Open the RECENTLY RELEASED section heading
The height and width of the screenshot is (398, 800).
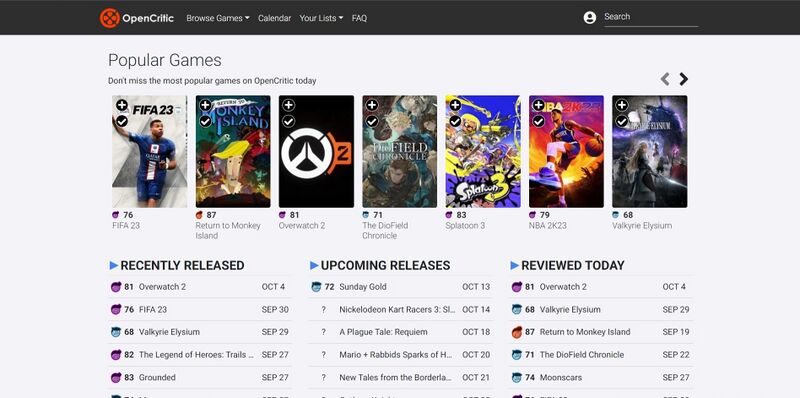(x=182, y=265)
